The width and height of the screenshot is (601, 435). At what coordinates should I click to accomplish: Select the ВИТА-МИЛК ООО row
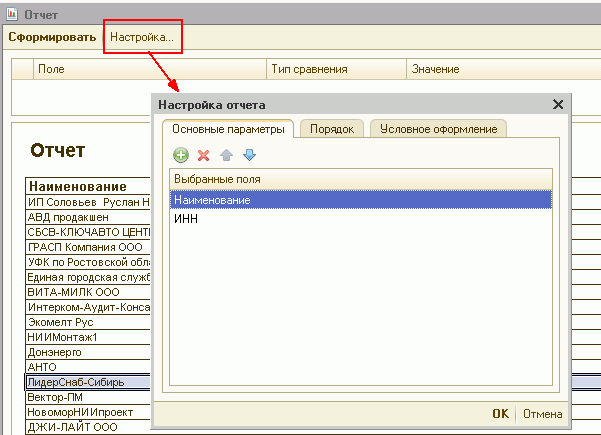pos(88,292)
